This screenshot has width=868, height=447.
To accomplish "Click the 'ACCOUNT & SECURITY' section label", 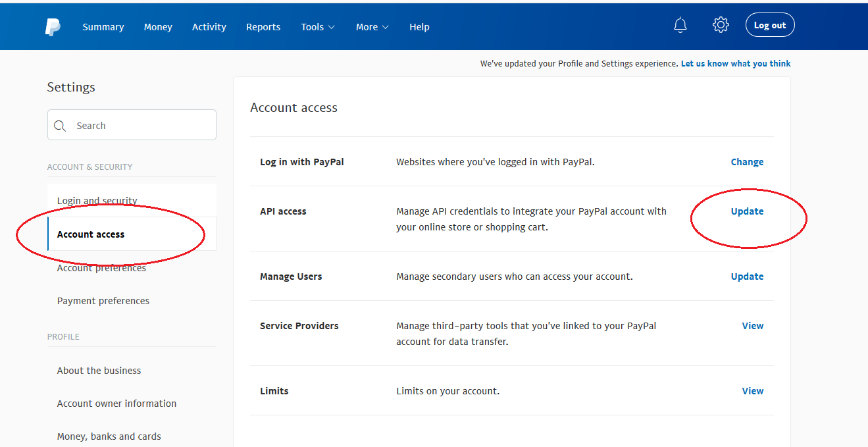I will 90,167.
